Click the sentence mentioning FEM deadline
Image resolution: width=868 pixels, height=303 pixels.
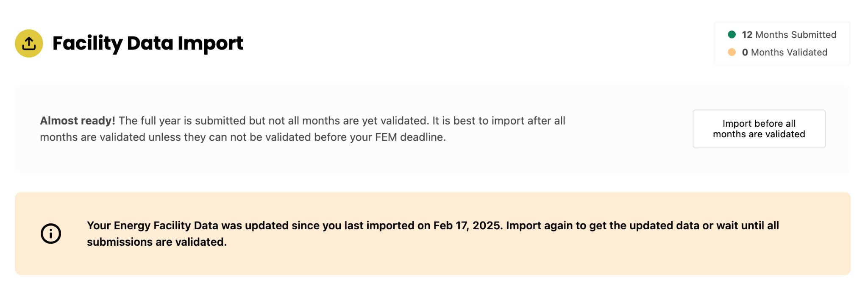pos(303,129)
